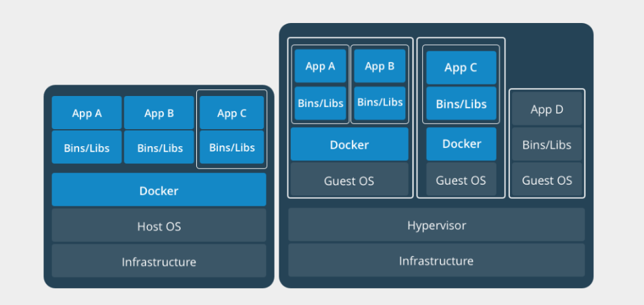Click Infrastructure block beneath Hypervisor
644x305 pixels.
click(436, 260)
